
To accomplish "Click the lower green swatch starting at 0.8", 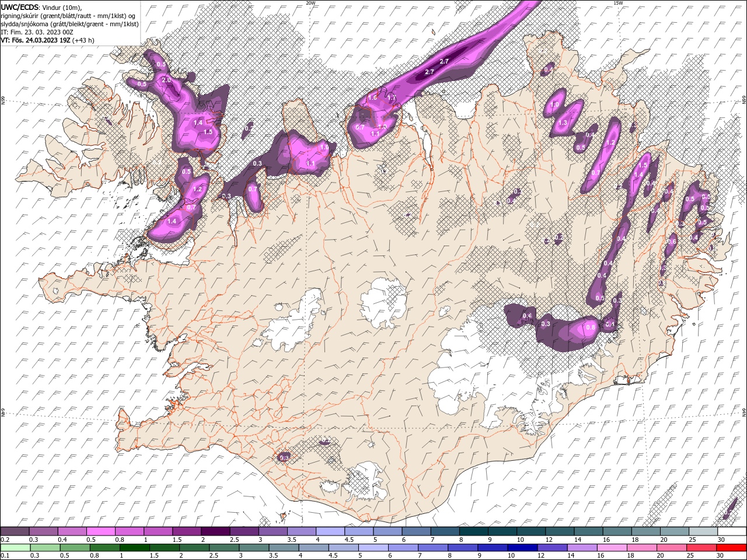I will (x=104, y=547).
